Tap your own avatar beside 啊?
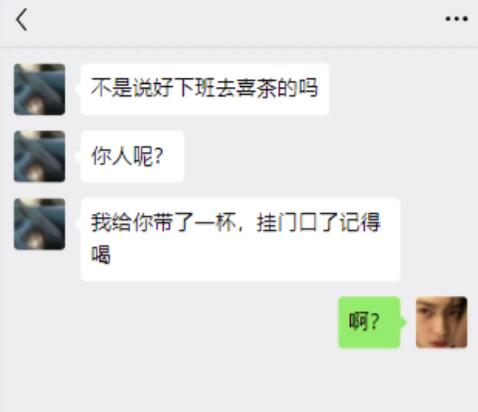 pos(442,322)
